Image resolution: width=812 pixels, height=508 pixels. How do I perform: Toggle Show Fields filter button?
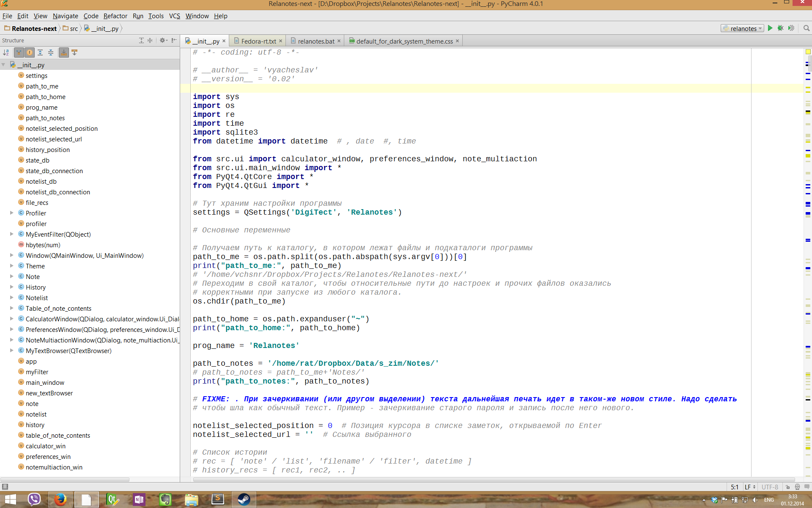[29, 52]
